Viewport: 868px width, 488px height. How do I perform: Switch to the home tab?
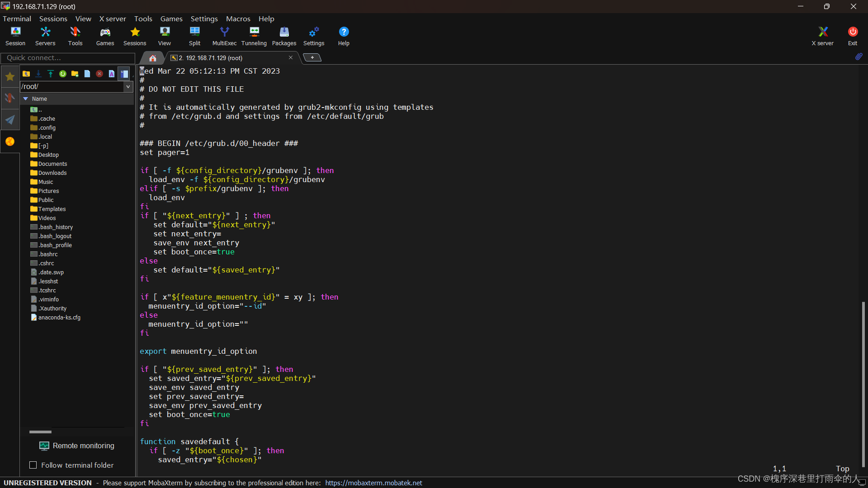click(153, 58)
